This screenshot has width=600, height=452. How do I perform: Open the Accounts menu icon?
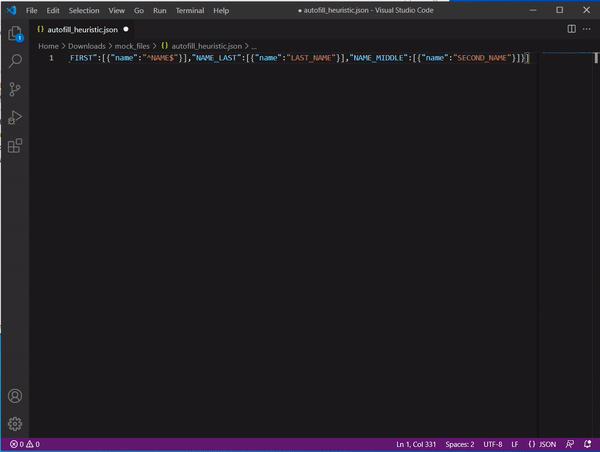(x=15, y=396)
